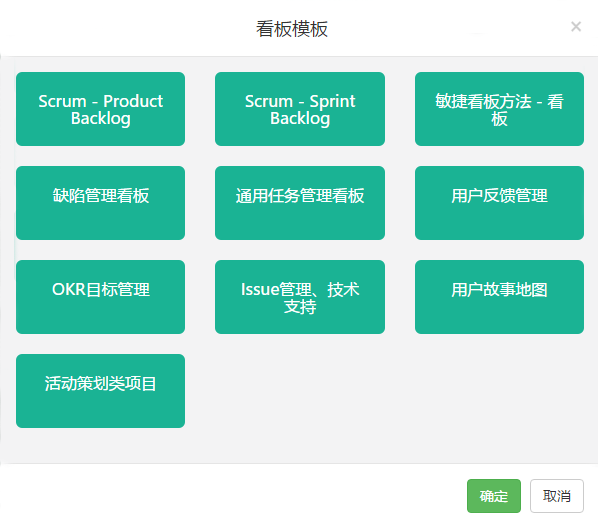598x528 pixels.
Task: Open the defect management board template
Action: (100, 203)
